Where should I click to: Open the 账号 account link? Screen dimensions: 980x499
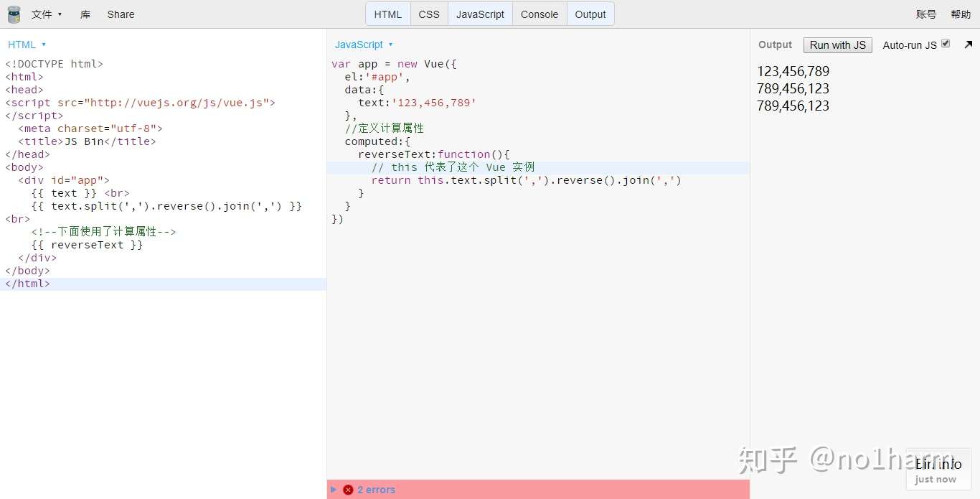tap(926, 14)
